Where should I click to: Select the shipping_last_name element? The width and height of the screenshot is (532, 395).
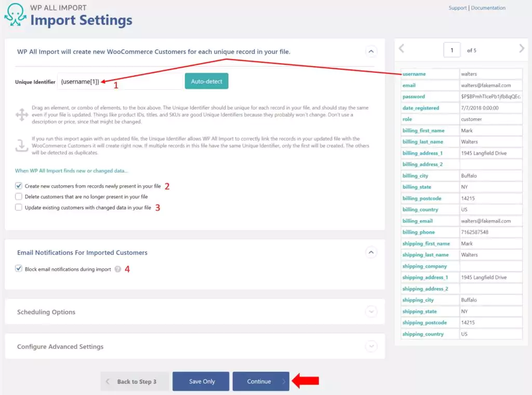coord(425,255)
